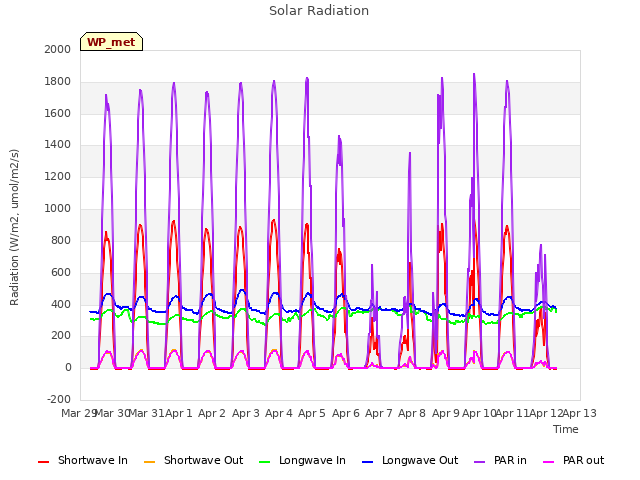
Task: Click the blue Longwave Out legend swatch
Action: (x=367, y=462)
